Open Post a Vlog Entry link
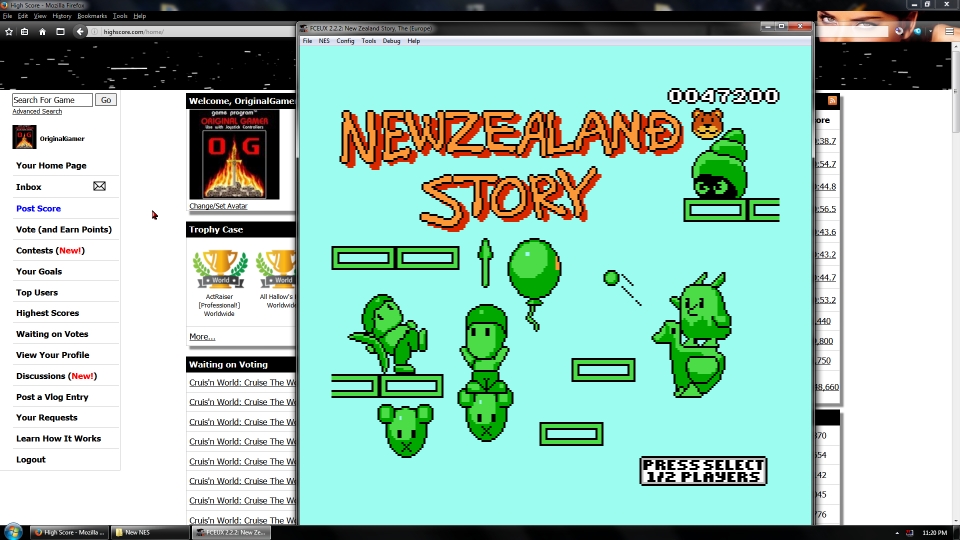 (52, 397)
